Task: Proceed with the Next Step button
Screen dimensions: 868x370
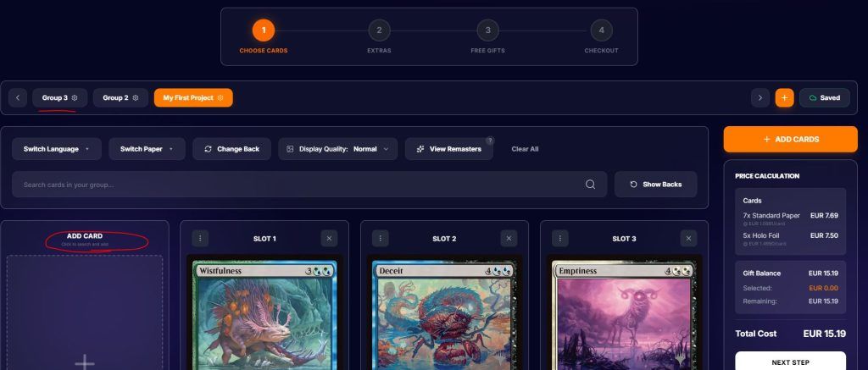Action: click(791, 362)
